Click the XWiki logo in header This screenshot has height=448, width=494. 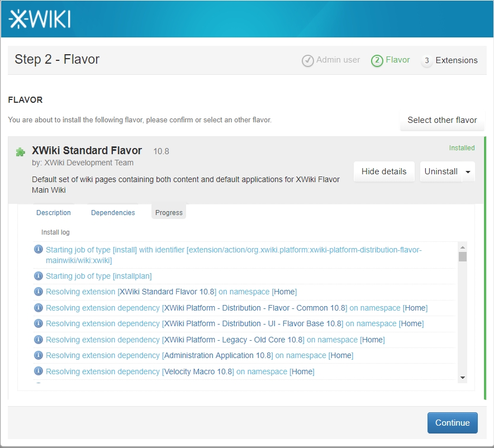[x=40, y=18]
